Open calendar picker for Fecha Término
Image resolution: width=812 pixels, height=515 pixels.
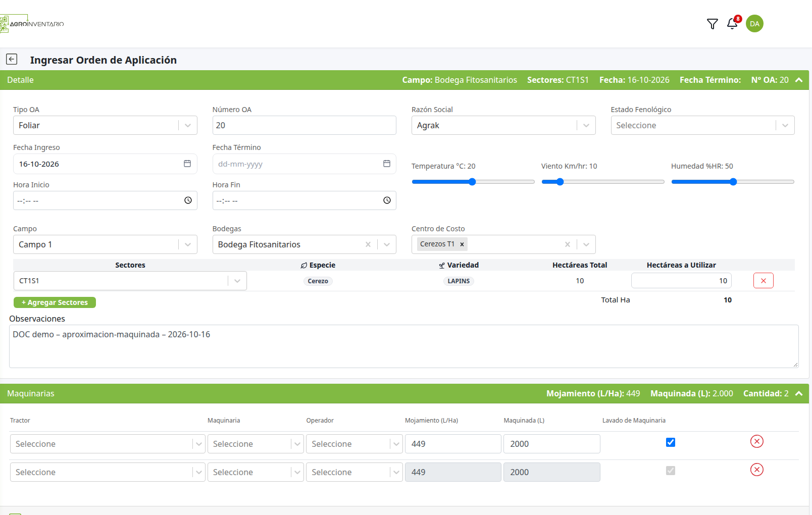(387, 164)
